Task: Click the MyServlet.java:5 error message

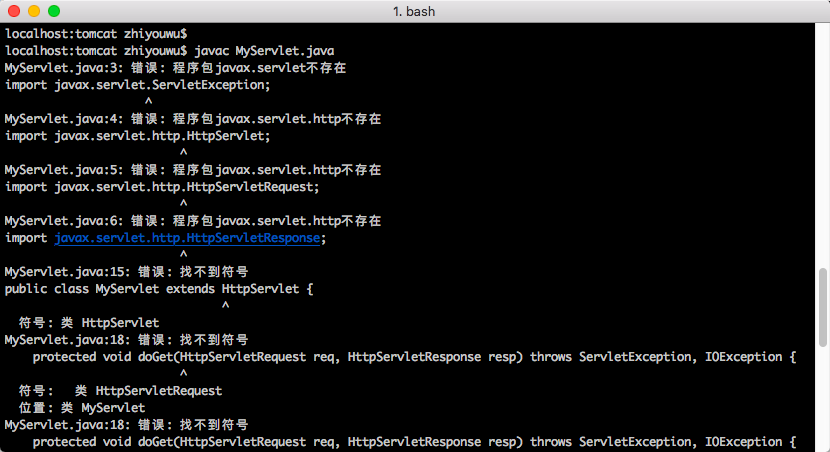Action: (193, 170)
